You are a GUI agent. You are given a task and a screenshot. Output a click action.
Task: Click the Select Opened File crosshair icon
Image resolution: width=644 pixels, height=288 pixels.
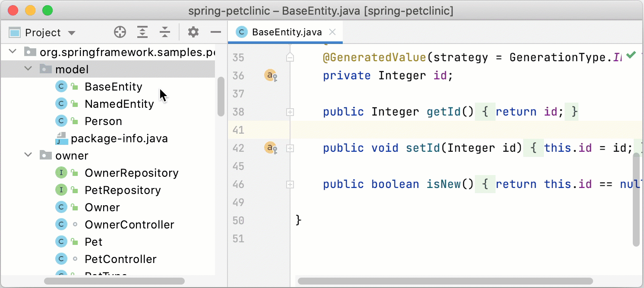pos(120,32)
